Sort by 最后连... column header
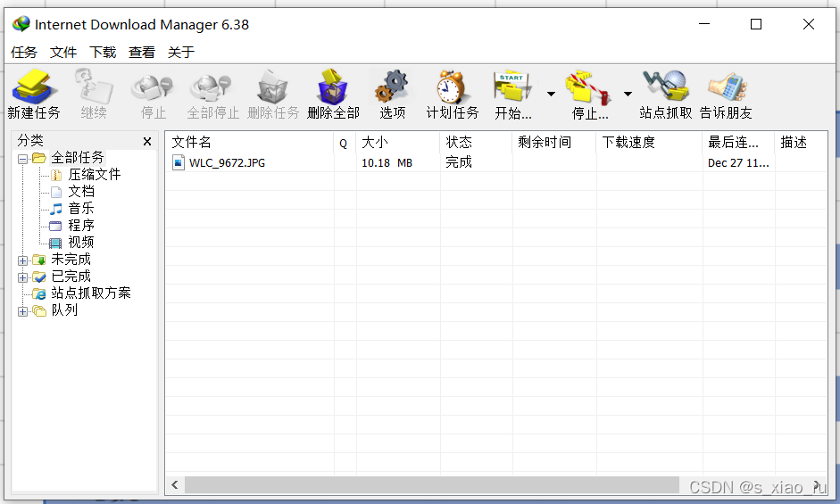The image size is (840, 504). pos(738,143)
